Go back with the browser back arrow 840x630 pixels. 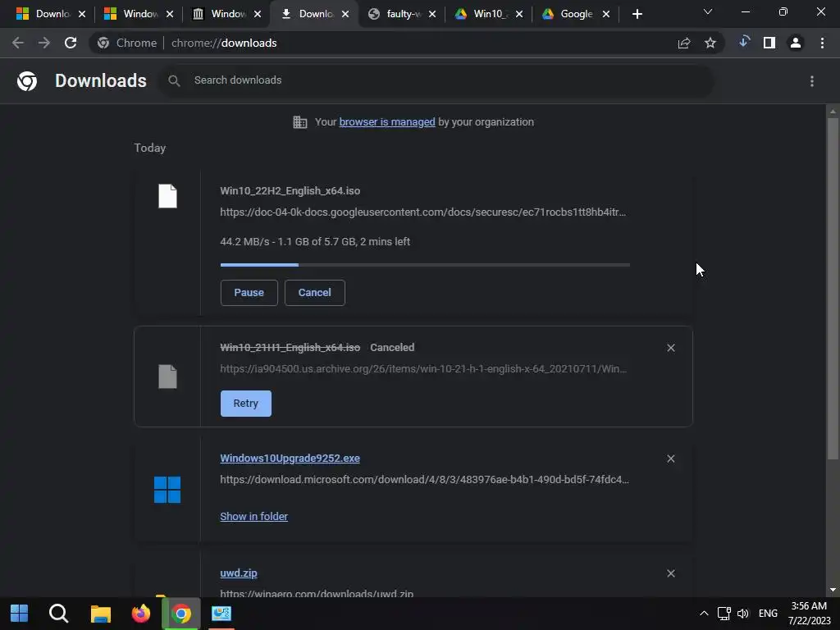tap(18, 43)
